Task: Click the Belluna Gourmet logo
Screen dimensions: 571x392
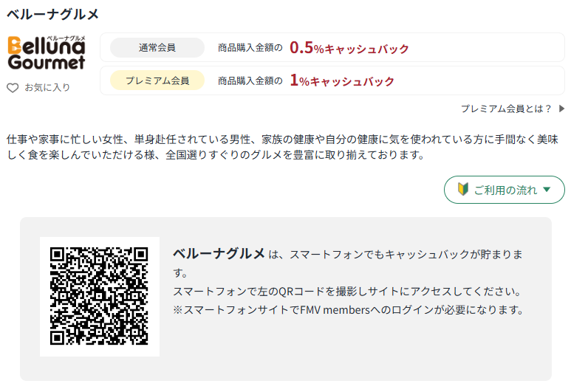Action: [x=47, y=52]
